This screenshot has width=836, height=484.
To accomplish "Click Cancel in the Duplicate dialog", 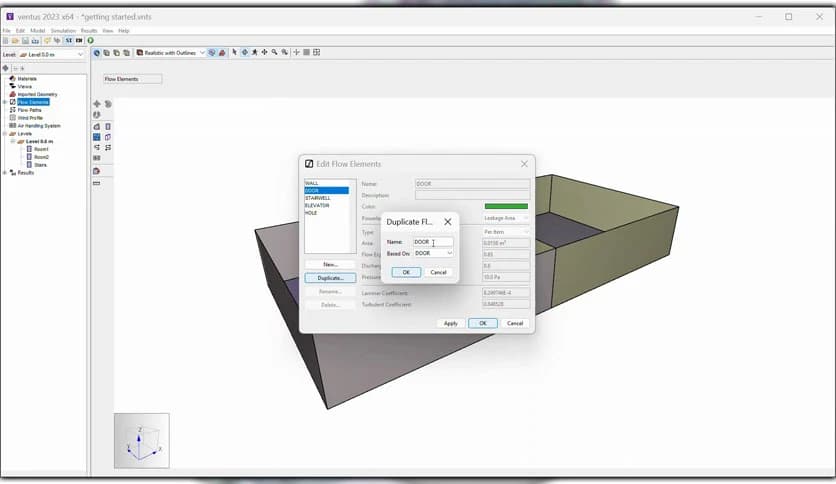I will (438, 272).
